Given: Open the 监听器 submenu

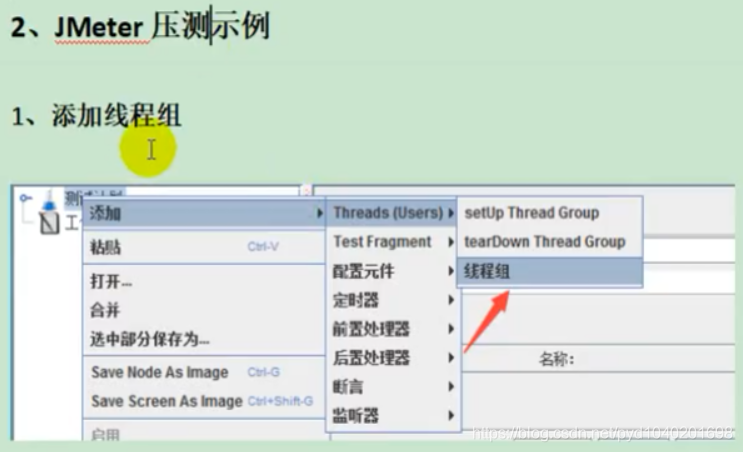Looking at the screenshot, I should 392,416.
